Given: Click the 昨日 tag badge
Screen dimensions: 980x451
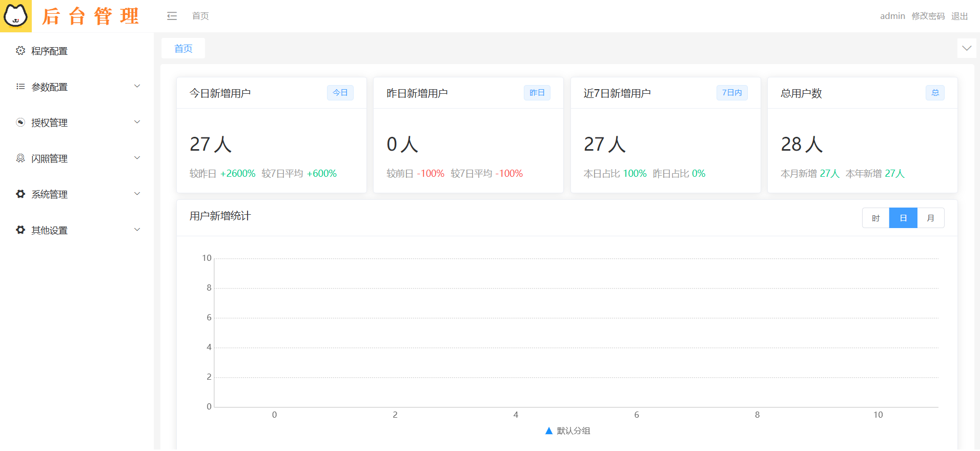Looking at the screenshot, I should point(537,93).
